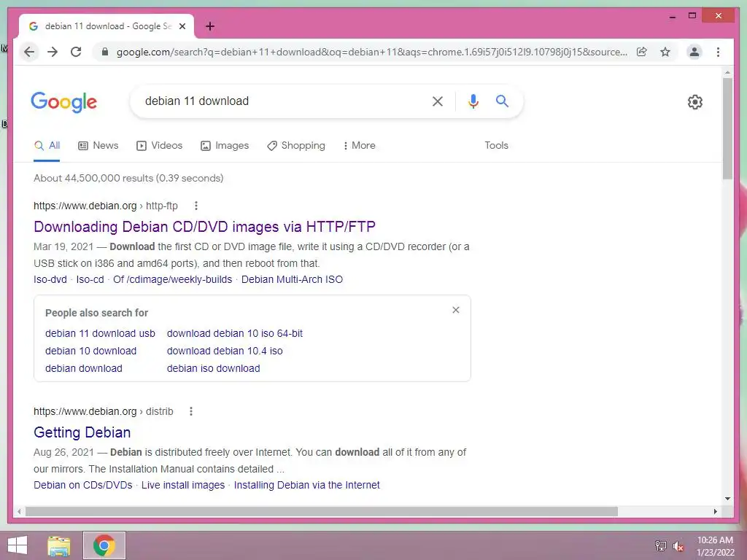Follow the Iso-dvd sitelink

pyautogui.click(x=50, y=279)
